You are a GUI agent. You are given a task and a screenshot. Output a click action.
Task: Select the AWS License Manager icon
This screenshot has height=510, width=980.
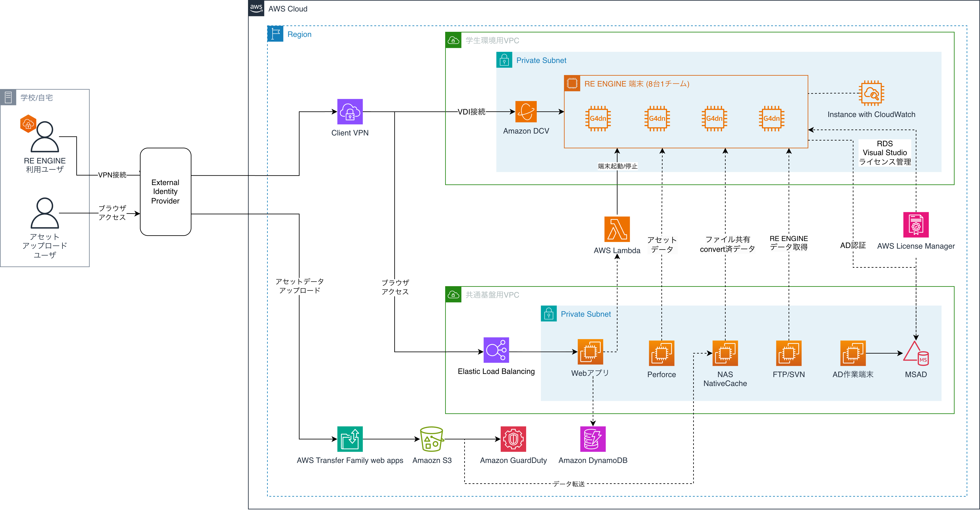(x=916, y=224)
